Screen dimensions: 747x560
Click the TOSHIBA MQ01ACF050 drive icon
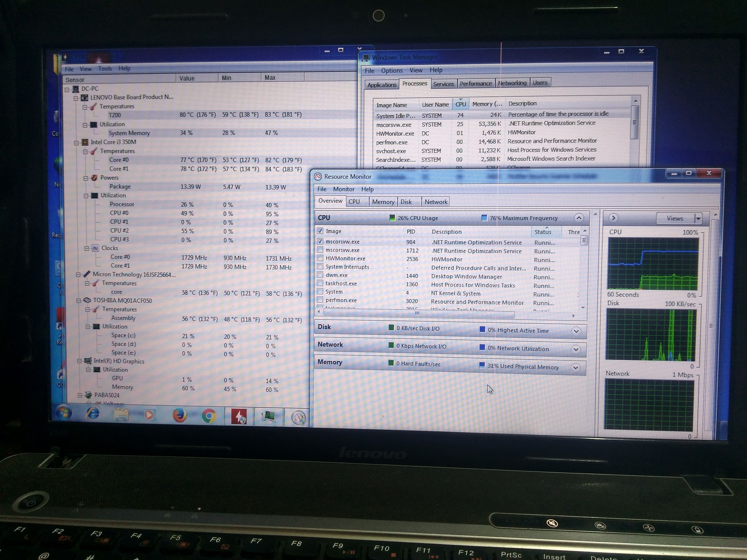coord(87,300)
